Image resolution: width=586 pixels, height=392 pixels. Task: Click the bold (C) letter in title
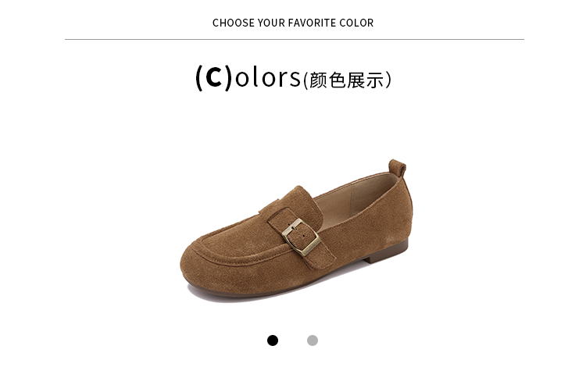coord(215,77)
